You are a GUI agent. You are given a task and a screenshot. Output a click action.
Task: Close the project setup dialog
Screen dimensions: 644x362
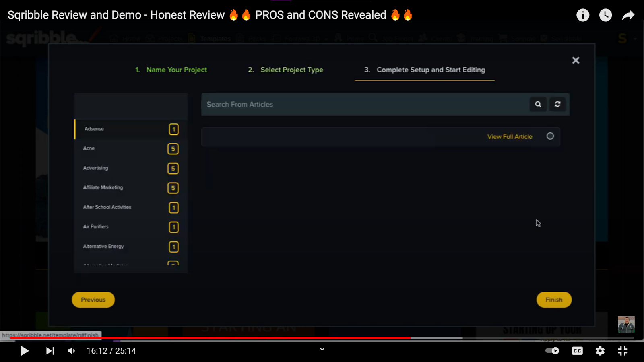click(x=576, y=60)
